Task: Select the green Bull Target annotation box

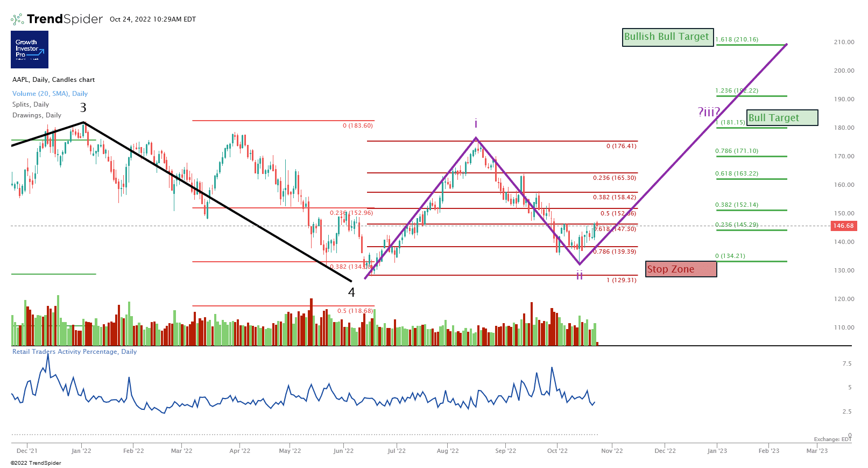Action: tap(782, 118)
